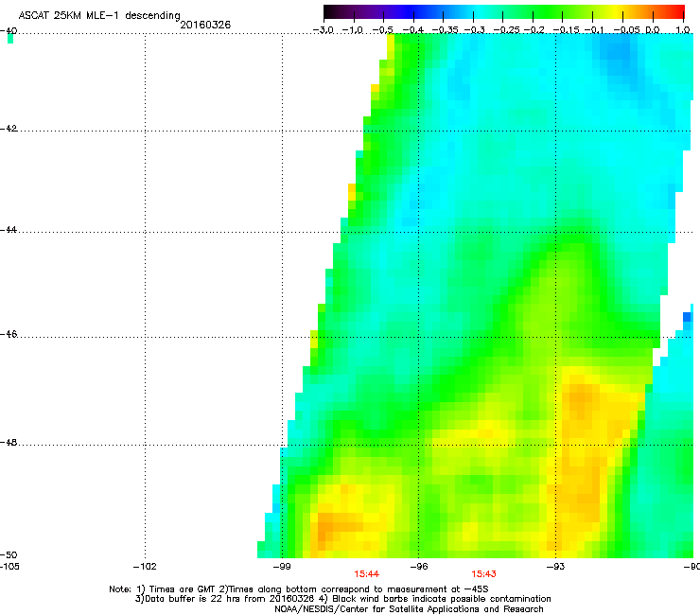Click the colorbar label -0.15

566,30
